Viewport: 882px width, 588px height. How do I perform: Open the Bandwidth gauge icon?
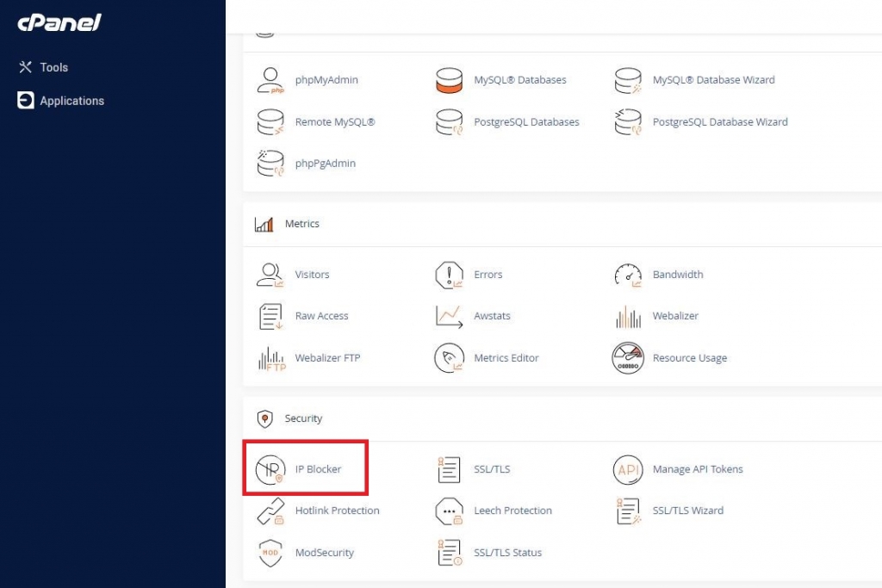coord(628,275)
